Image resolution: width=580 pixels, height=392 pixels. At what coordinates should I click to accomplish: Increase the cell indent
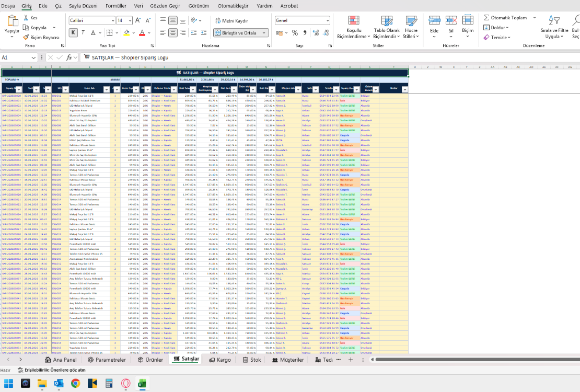(204, 32)
